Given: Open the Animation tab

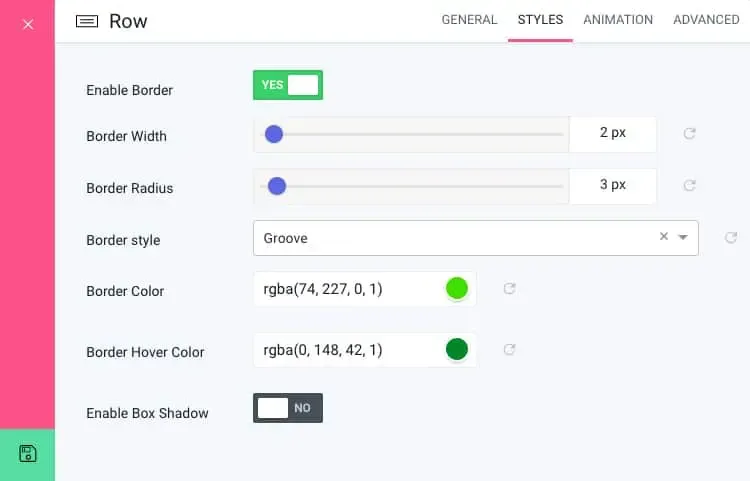Looking at the screenshot, I should tap(618, 20).
